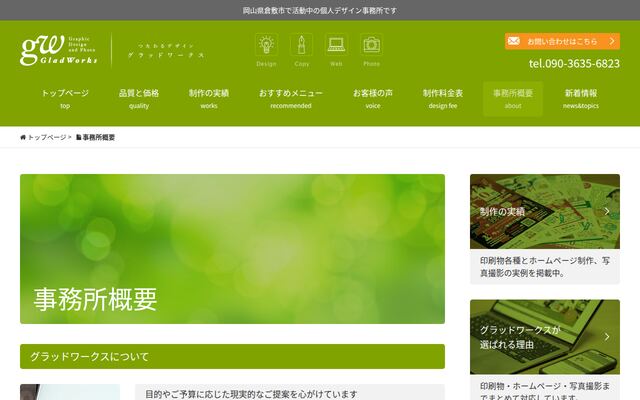Click the envelope icon on contact button
Image resolution: width=640 pixels, height=400 pixels.
tap(514, 41)
